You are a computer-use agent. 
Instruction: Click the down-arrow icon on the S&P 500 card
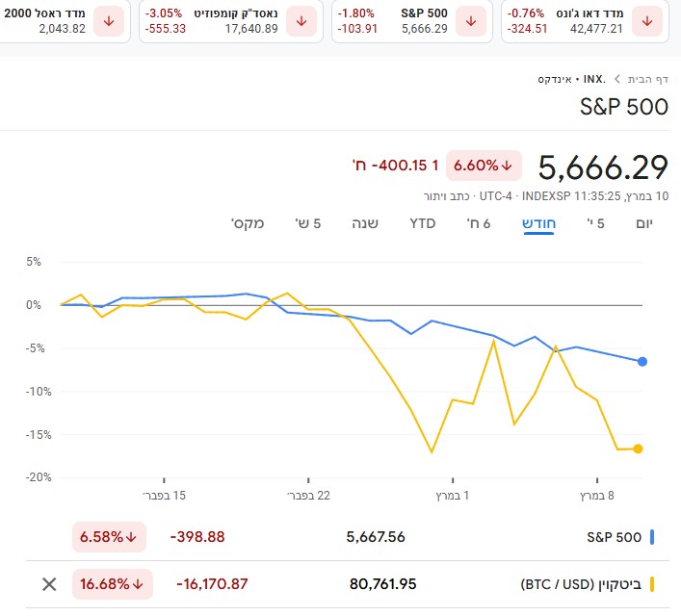coord(471,20)
